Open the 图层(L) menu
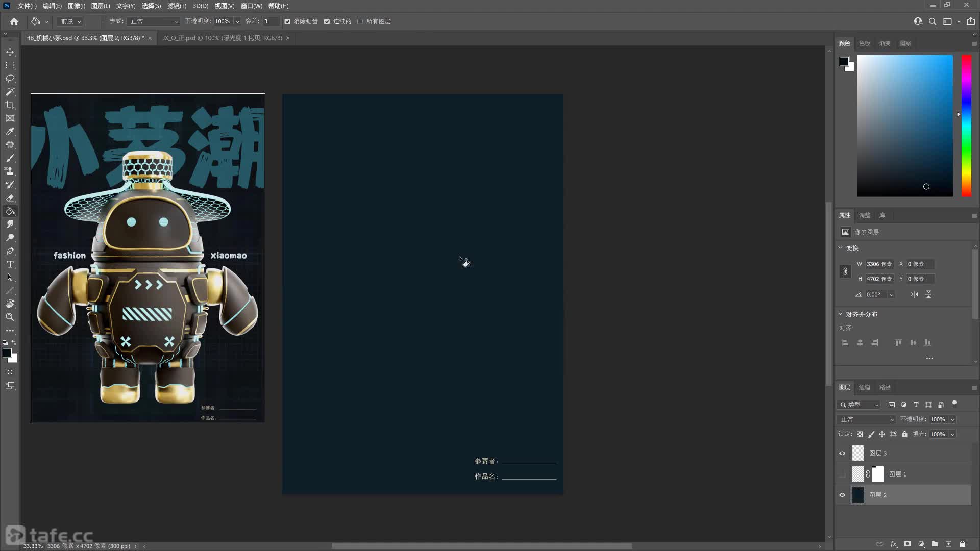 coord(101,6)
